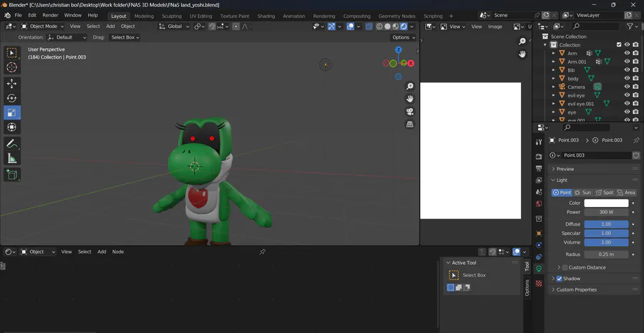Viewport: 644px width, 333px height.
Task: Switch to the Shading workspace tab
Action: [x=265, y=16]
